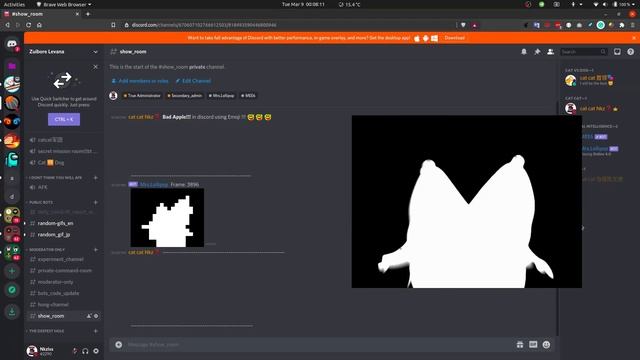Click the Download button in orange banner
This screenshot has height=360, width=640.
[x=454, y=38]
